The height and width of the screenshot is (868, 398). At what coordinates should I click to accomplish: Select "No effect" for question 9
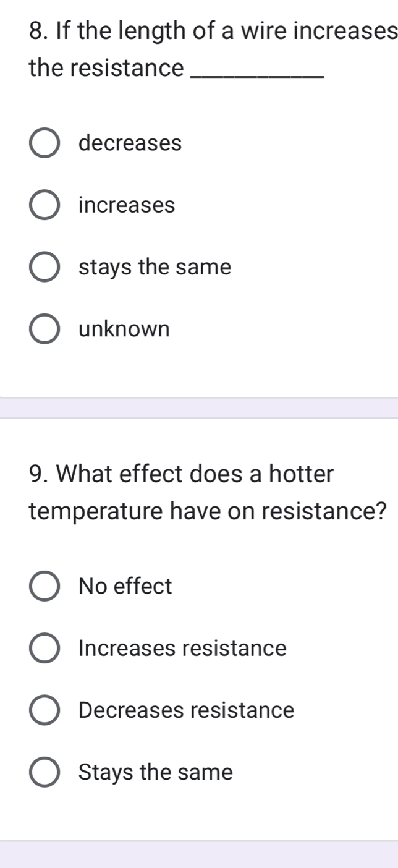coord(45,586)
